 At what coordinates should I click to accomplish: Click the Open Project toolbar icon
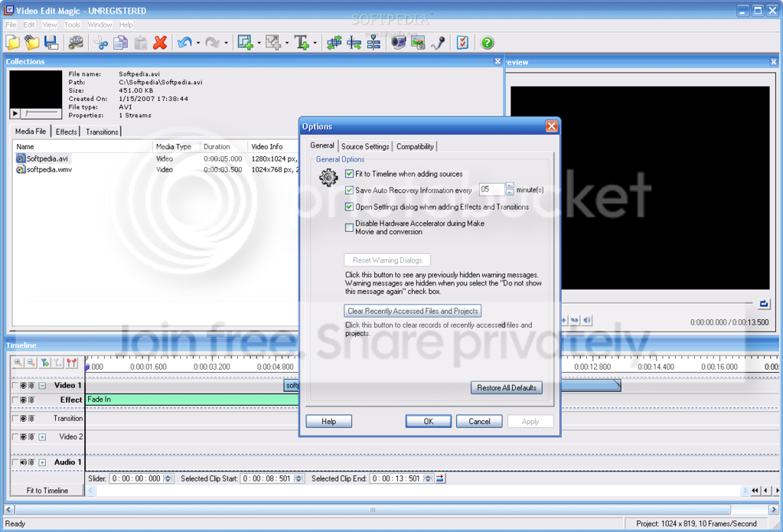pos(32,43)
